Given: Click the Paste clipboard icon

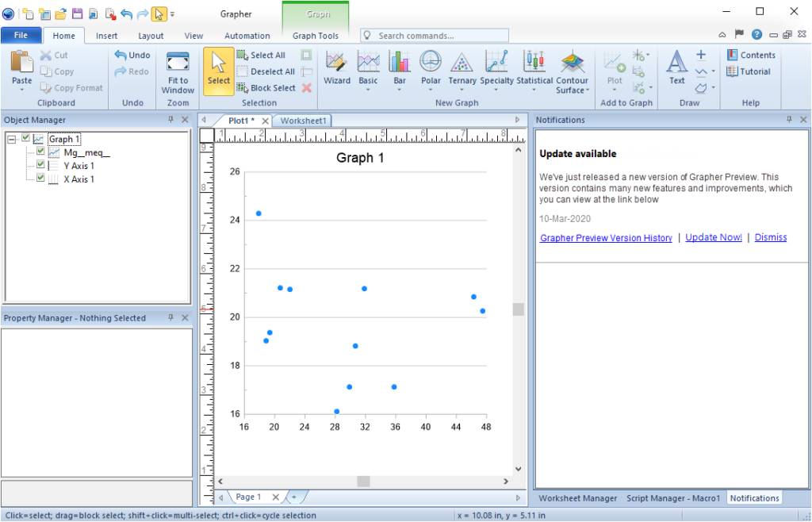Looking at the screenshot, I should tap(22, 63).
